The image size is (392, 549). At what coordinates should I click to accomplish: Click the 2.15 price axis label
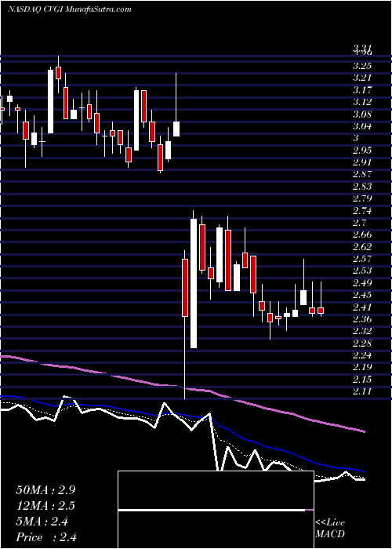362,380
